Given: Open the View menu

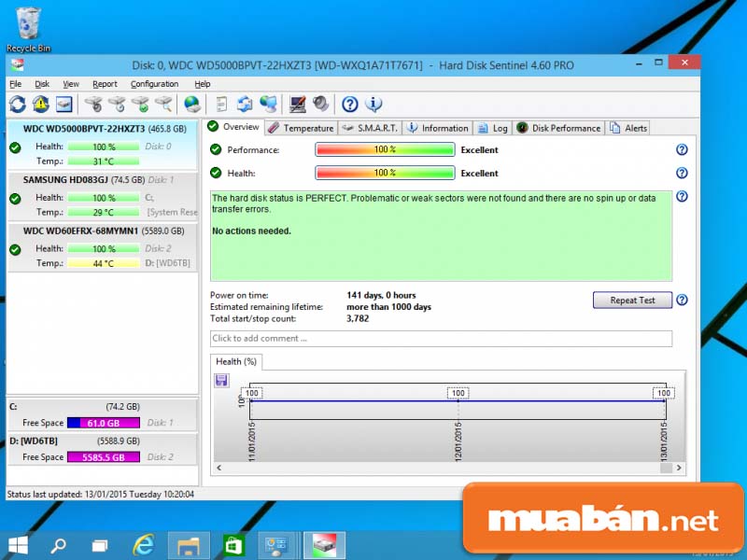Looking at the screenshot, I should point(71,84).
